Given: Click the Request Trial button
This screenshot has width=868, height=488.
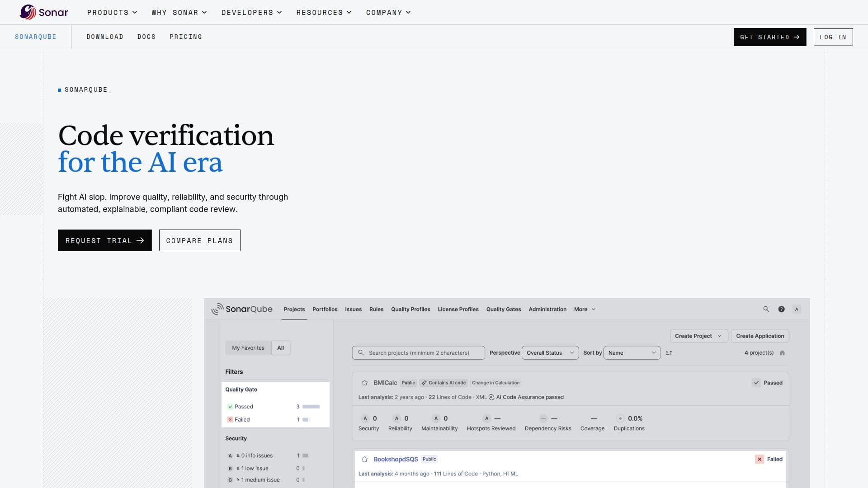Looking at the screenshot, I should [105, 240].
